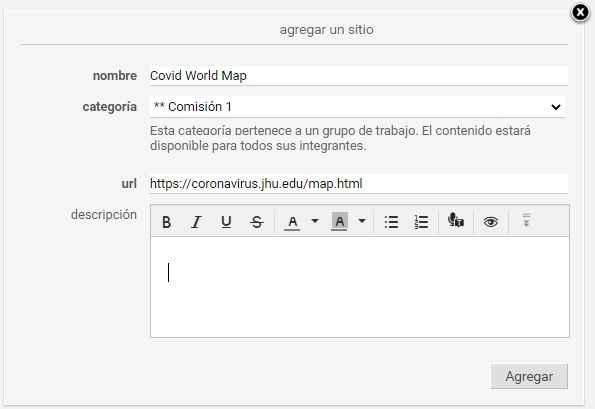
Task: Toggle the eye preview icon
Action: pyautogui.click(x=491, y=222)
